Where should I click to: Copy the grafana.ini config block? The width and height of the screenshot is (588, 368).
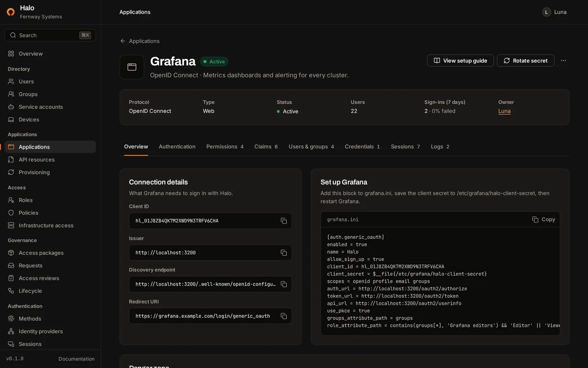[543, 220]
